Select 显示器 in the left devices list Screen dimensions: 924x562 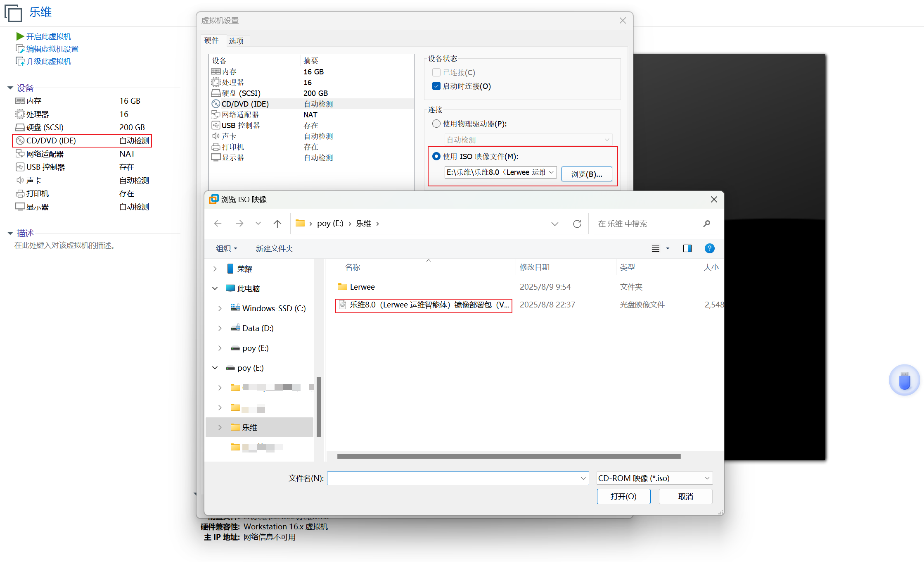click(x=82, y=207)
